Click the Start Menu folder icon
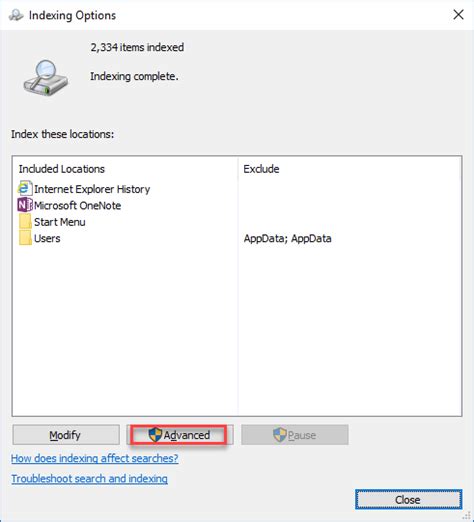Screen dimensions: 474x522 (x=25, y=221)
